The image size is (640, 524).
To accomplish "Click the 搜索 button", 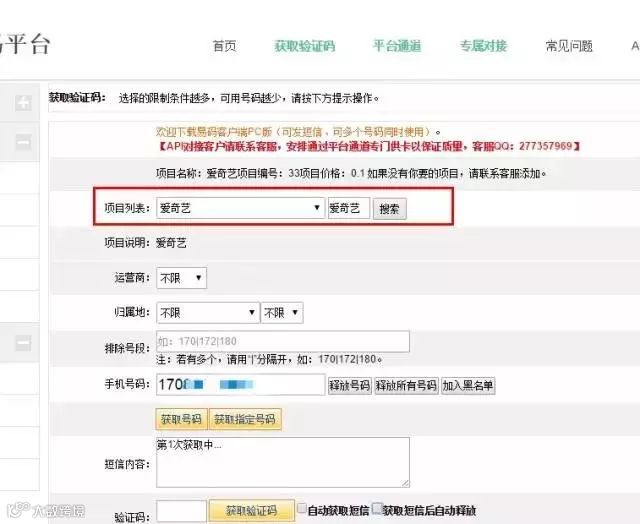I will (389, 209).
